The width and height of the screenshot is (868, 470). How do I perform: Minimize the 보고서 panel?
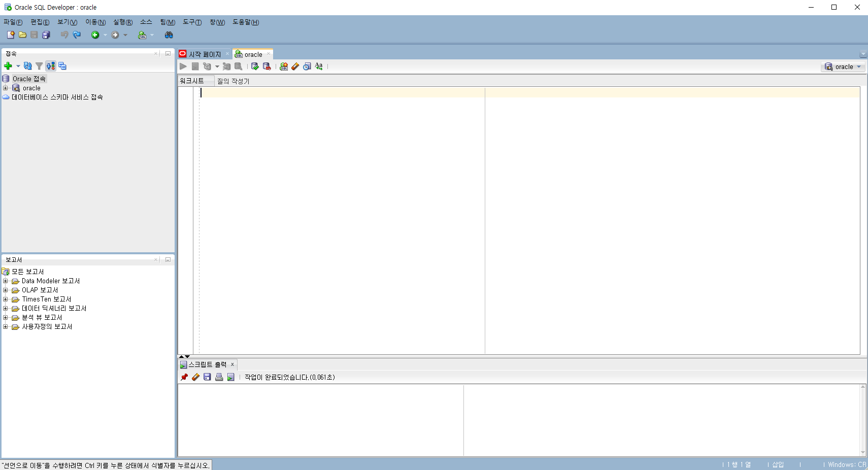[x=168, y=260]
